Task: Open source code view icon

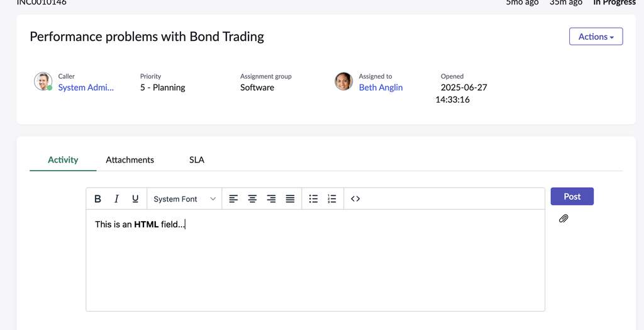Action: (x=355, y=199)
